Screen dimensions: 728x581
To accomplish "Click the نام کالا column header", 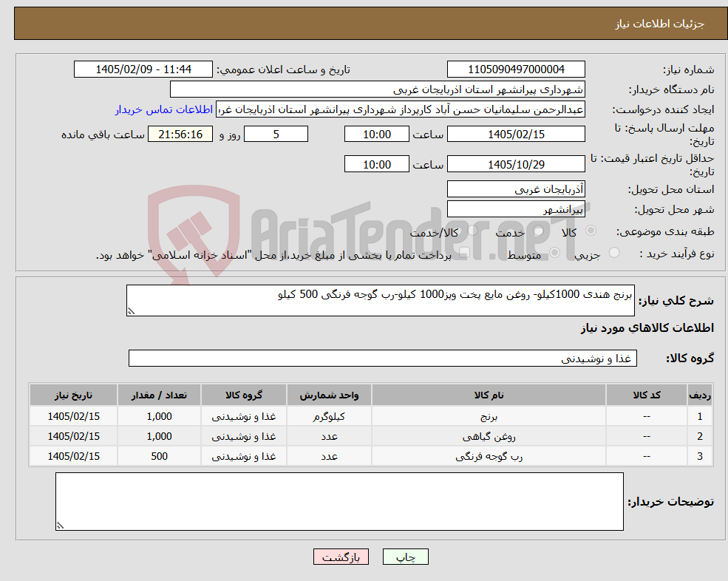I will pos(489,395).
